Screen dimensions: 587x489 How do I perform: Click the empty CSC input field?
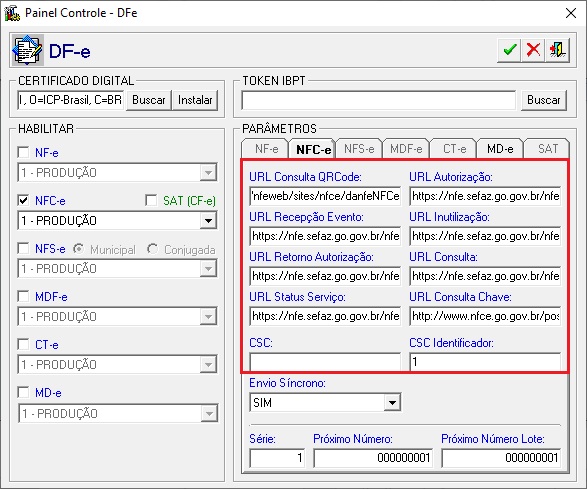[x=325, y=362]
